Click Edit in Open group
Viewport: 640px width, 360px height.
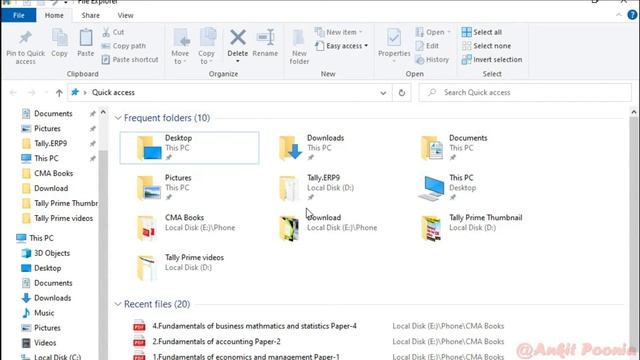(x=427, y=46)
